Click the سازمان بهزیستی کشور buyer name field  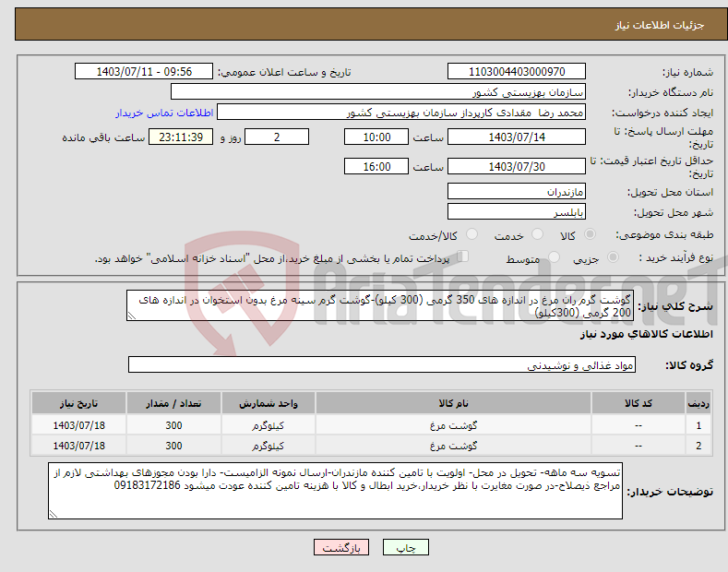(x=378, y=92)
